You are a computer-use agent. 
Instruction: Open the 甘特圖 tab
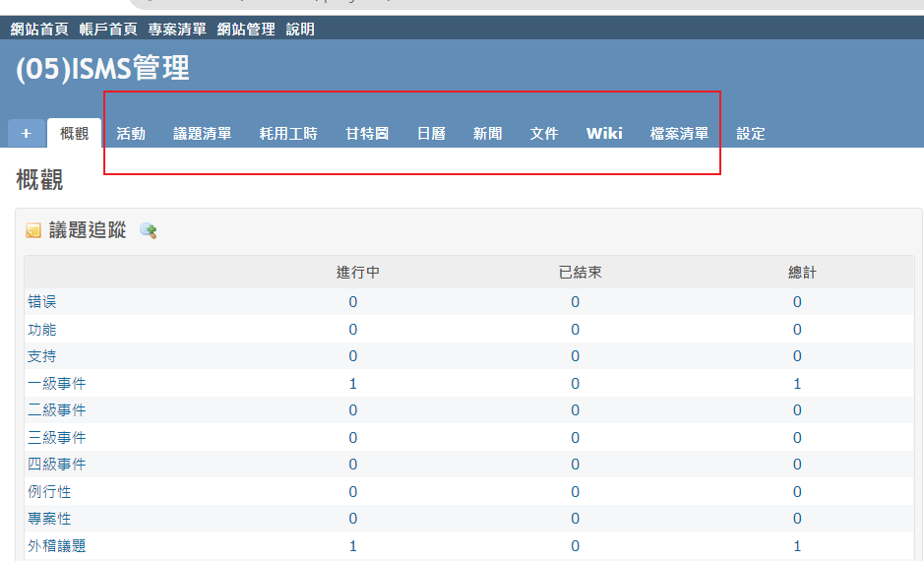click(x=367, y=134)
